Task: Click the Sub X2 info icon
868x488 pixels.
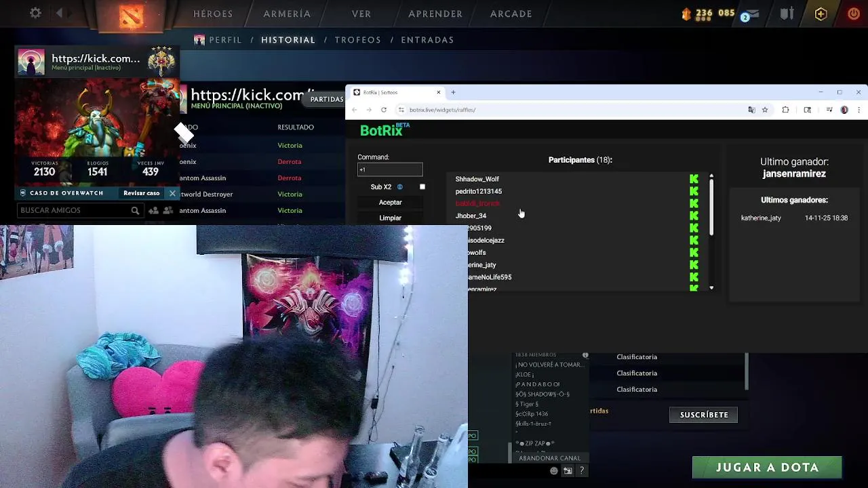Action: (399, 187)
